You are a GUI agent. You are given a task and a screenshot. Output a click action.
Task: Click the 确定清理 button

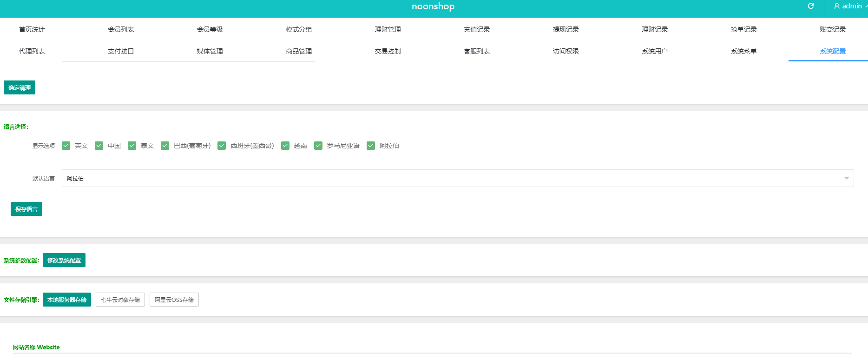(x=20, y=88)
